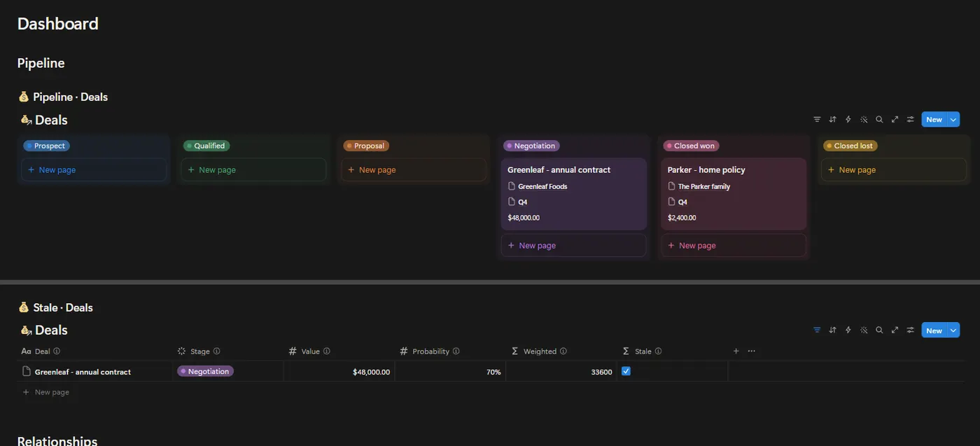Search the Pipeline Deals board
The height and width of the screenshot is (446, 980).
coord(879,120)
